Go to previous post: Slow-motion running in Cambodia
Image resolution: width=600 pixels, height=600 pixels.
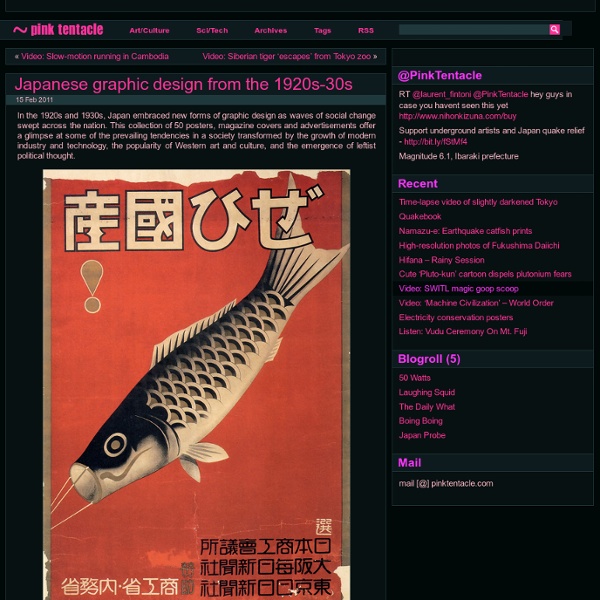(95, 56)
